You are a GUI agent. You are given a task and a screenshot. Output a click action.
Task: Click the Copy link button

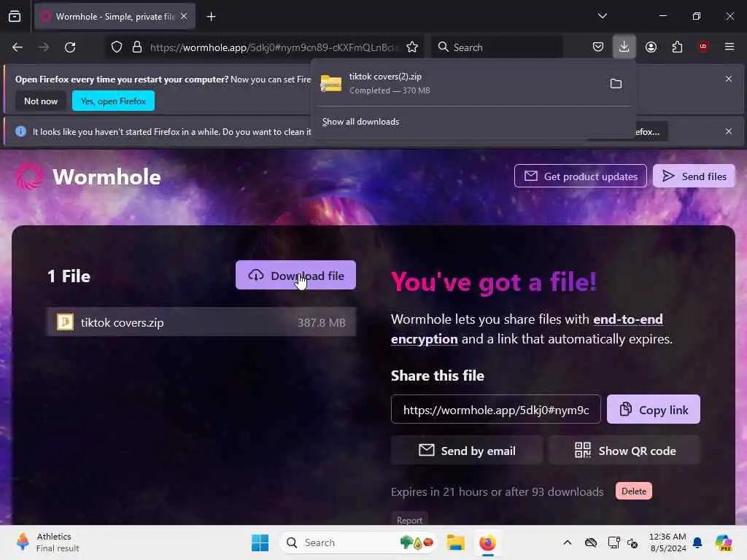coord(653,410)
